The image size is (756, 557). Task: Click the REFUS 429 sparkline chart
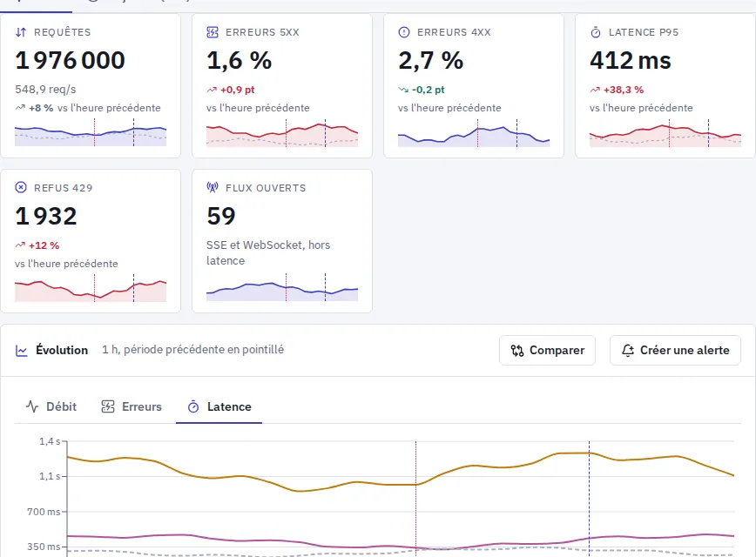click(x=91, y=288)
